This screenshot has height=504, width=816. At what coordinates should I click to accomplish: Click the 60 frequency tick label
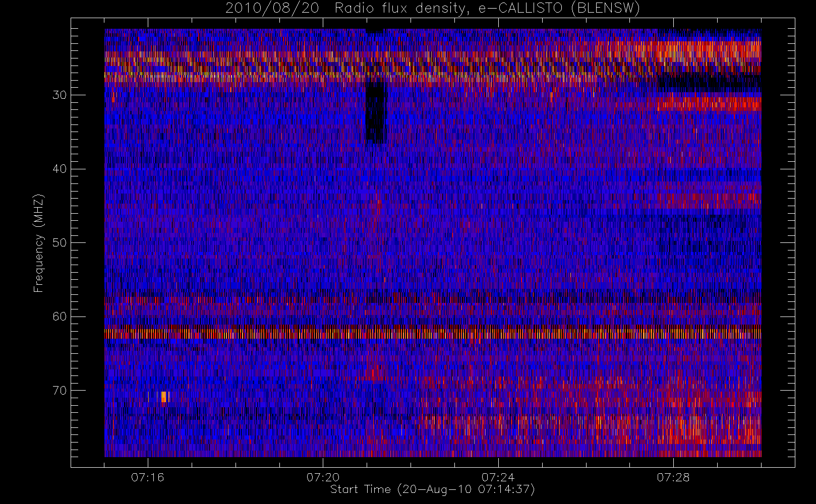pyautogui.click(x=60, y=317)
